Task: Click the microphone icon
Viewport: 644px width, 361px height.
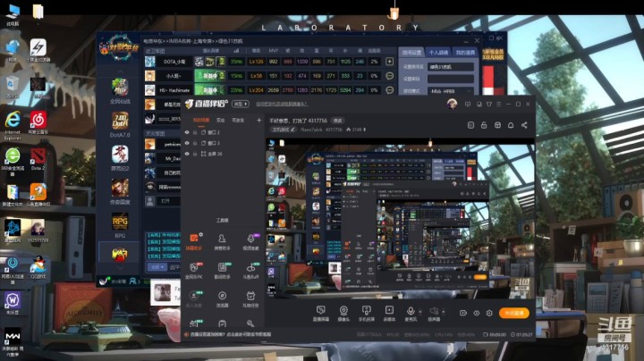Action: pos(410,311)
